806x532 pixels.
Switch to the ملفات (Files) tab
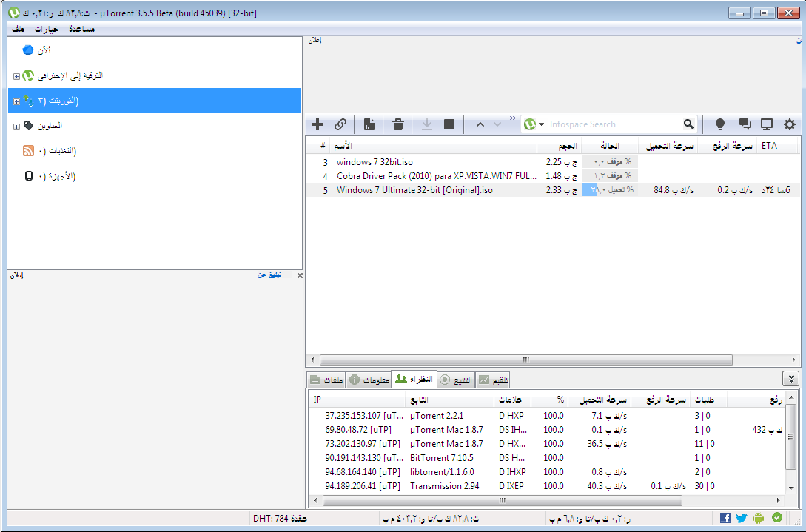[x=326, y=380]
